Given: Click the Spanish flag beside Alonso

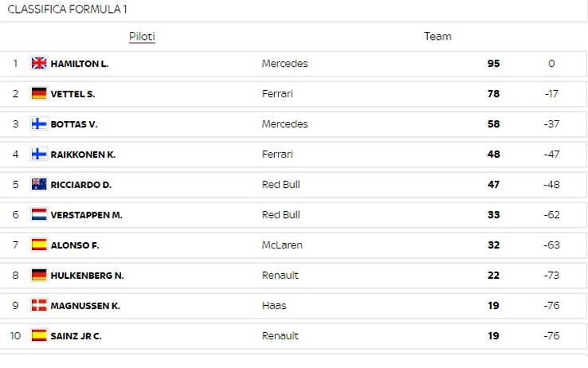Looking at the screenshot, I should pyautogui.click(x=39, y=245).
